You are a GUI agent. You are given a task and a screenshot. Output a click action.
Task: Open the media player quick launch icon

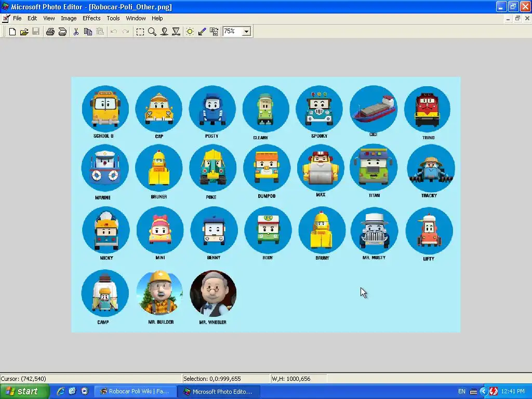(85, 391)
